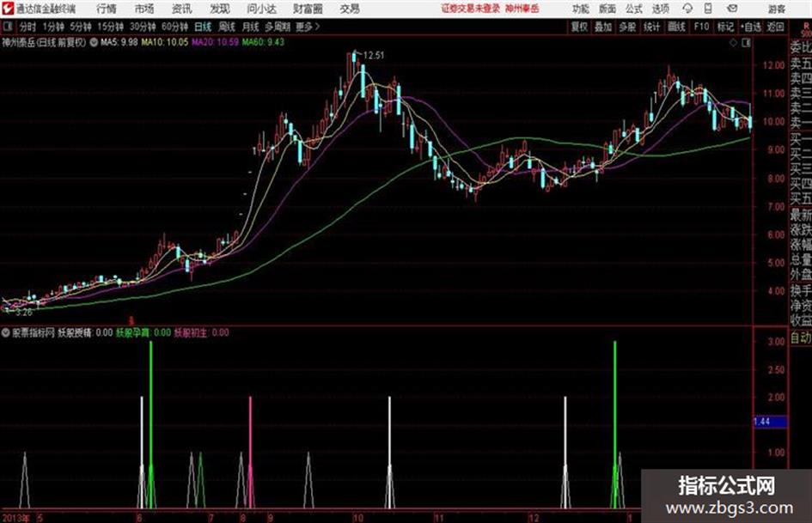Open 多周期 multi-period view
812x523 pixels.
278,27
